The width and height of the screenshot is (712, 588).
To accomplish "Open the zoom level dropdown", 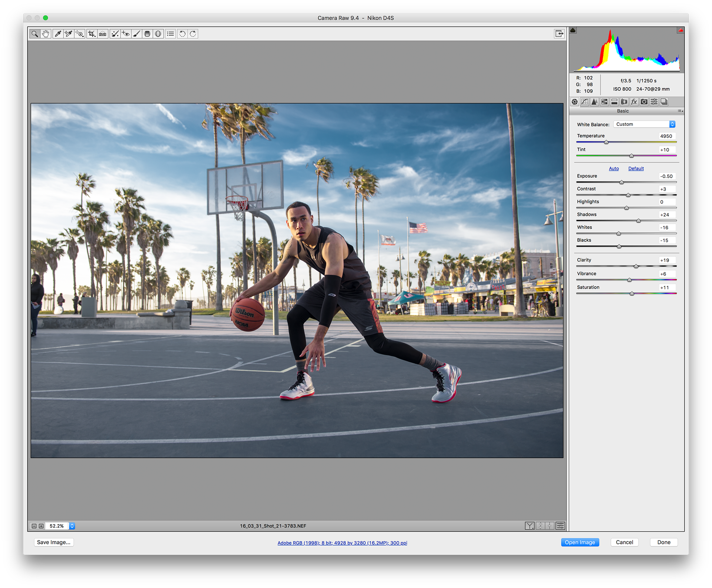I will [x=72, y=526].
